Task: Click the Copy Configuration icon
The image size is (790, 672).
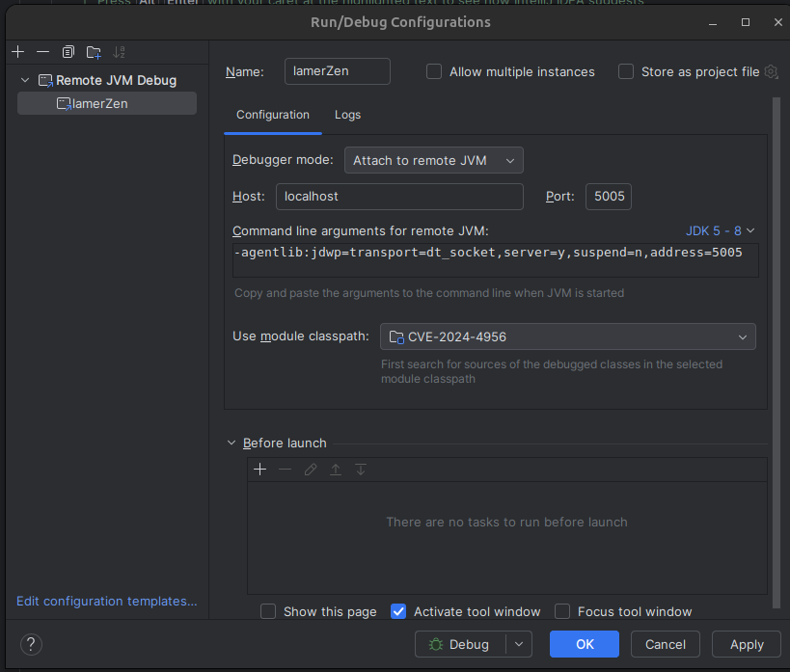Action: [68, 52]
